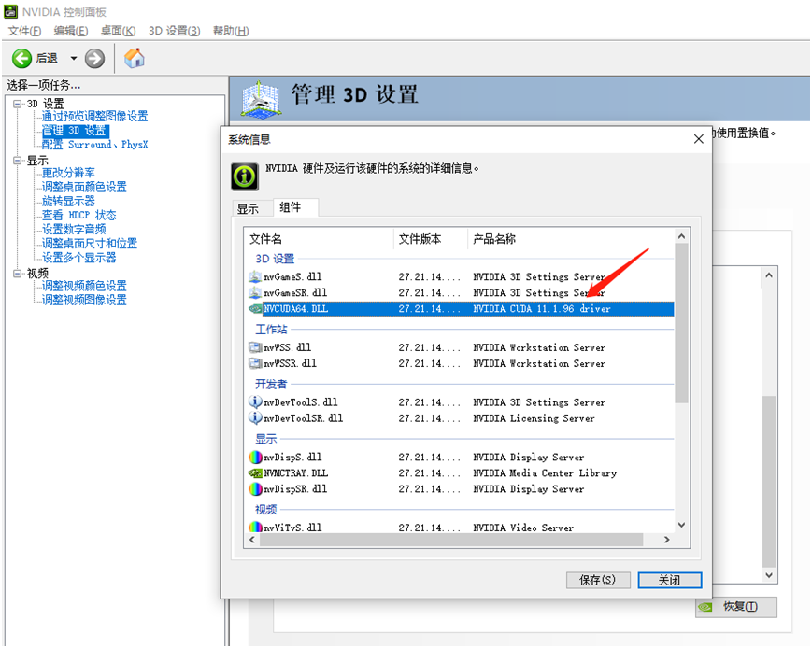Select the NVIDIA Media Center Library row
The image size is (812, 648).
[461, 473]
